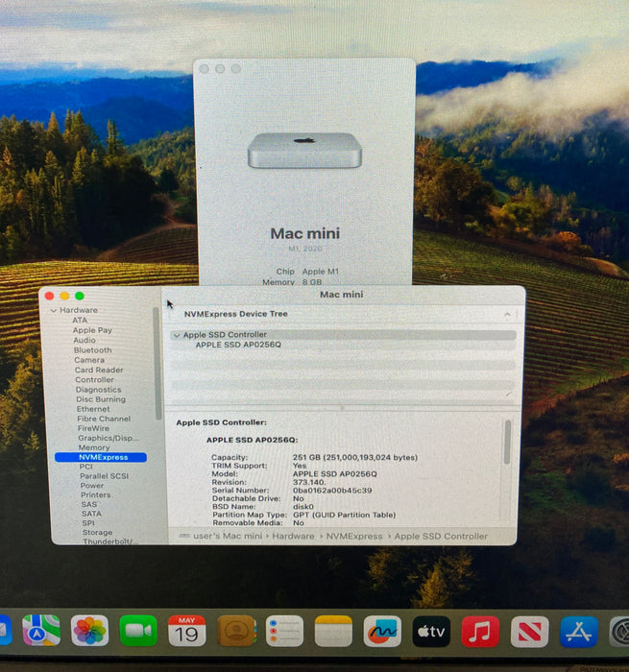The image size is (629, 672).
Task: Click the sidebar vertical scrollbar
Action: click(x=157, y=364)
